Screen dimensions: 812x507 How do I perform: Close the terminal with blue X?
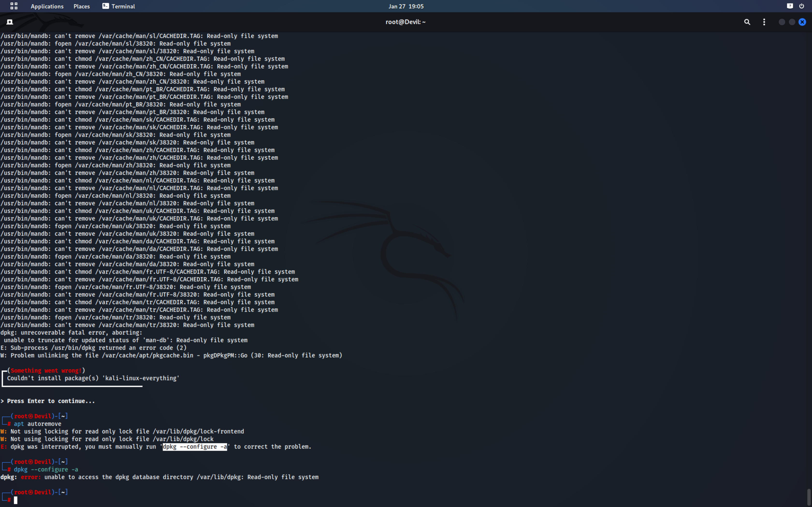pyautogui.click(x=802, y=22)
